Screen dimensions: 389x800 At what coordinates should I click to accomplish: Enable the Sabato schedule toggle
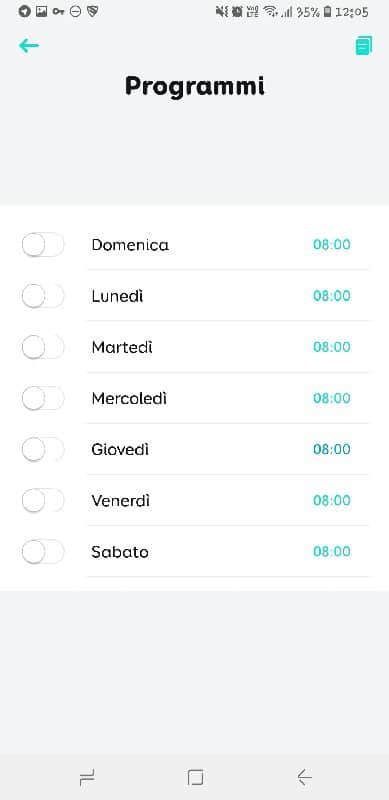[x=43, y=552]
